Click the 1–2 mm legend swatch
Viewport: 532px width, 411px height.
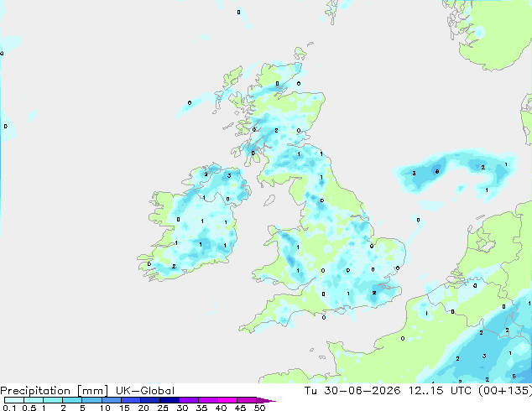[x=53, y=400]
